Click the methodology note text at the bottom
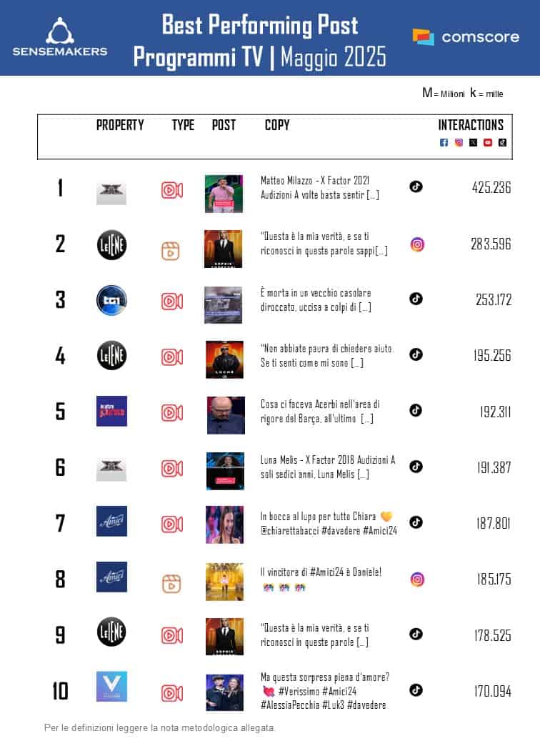The image size is (540, 756). 159,728
